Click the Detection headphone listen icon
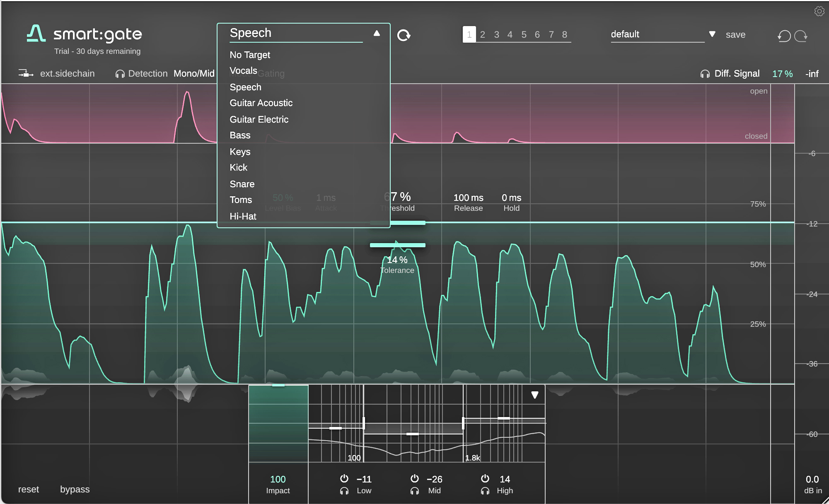This screenshot has height=504, width=829. pos(120,74)
